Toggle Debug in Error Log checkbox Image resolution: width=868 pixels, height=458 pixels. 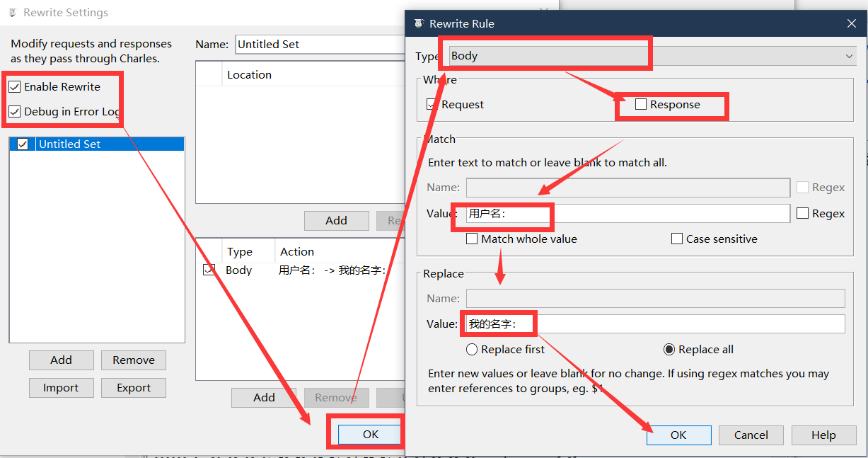14,112
